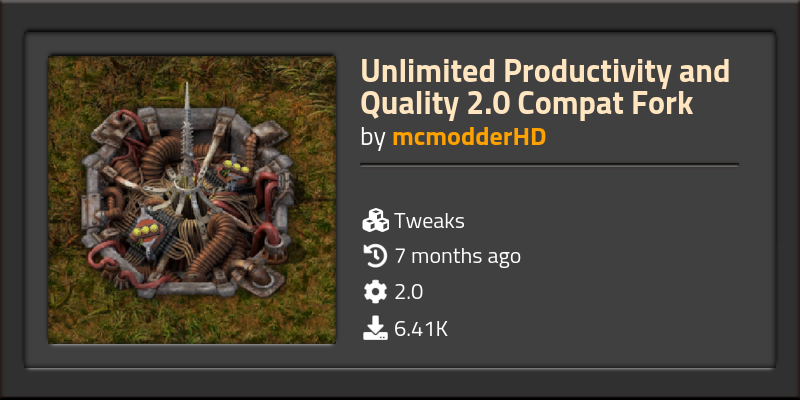
Task: Click empty card area right of the Tweaks label
Action: click(612, 221)
